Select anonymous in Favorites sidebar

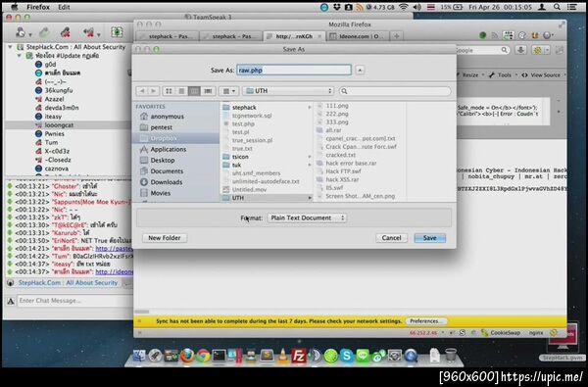tap(167, 117)
